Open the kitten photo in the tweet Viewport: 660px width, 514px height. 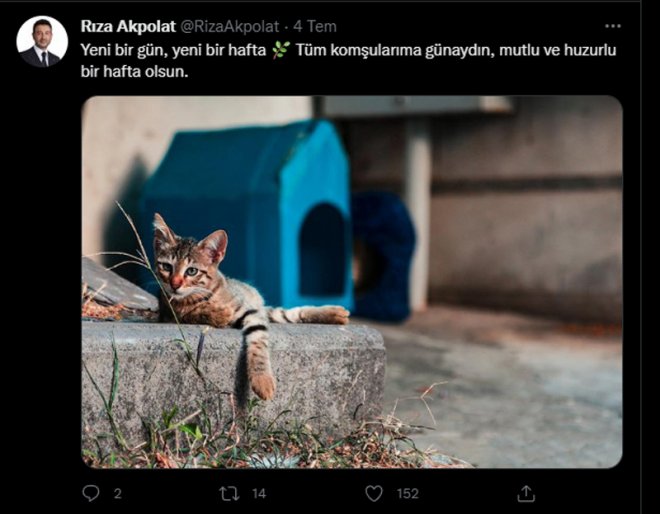pyautogui.click(x=352, y=282)
